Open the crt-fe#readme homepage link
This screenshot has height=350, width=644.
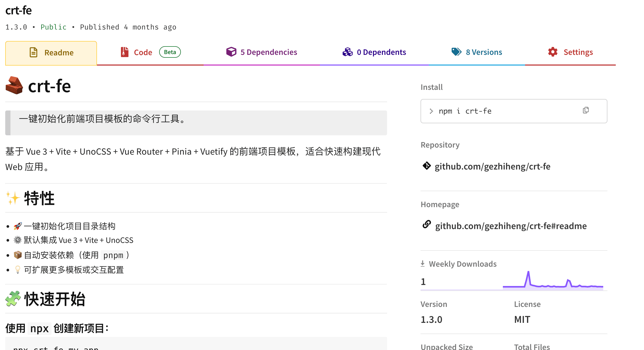[511, 226]
